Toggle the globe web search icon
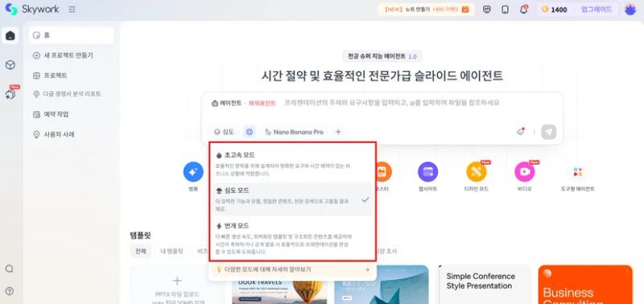Viewport: 644px width, 304px height. [249, 132]
